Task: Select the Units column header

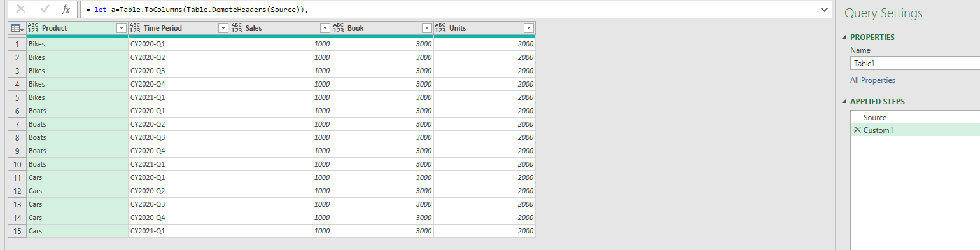Action: 484,28
